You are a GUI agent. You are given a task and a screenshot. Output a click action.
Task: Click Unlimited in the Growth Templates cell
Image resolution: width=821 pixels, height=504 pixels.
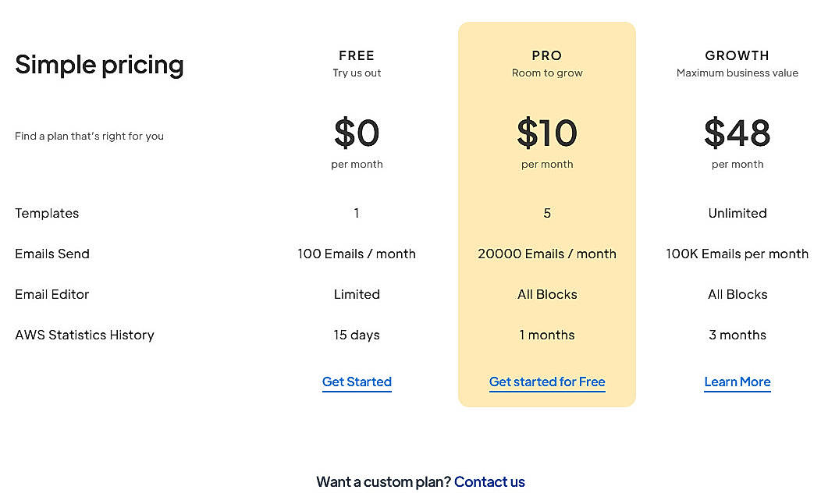[737, 213]
